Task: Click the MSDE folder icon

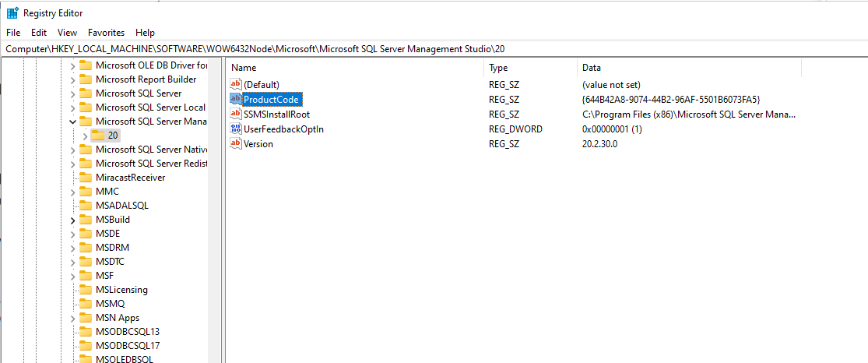Action: [x=86, y=234]
